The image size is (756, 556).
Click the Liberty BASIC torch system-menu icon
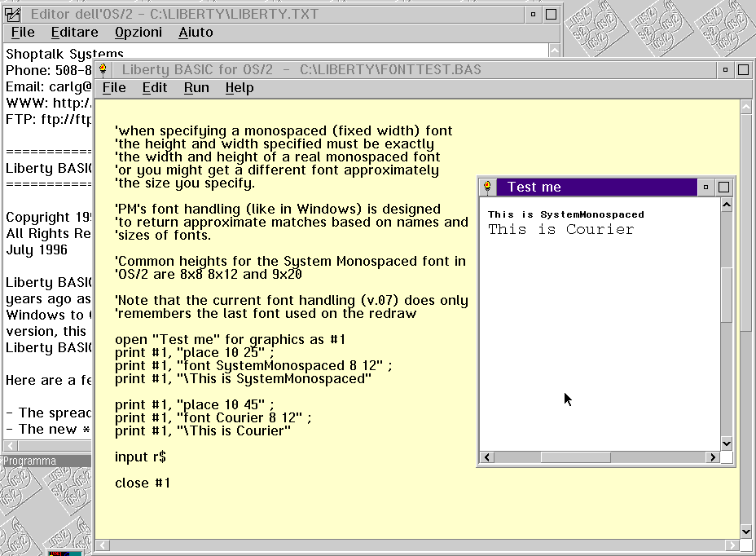(x=103, y=70)
